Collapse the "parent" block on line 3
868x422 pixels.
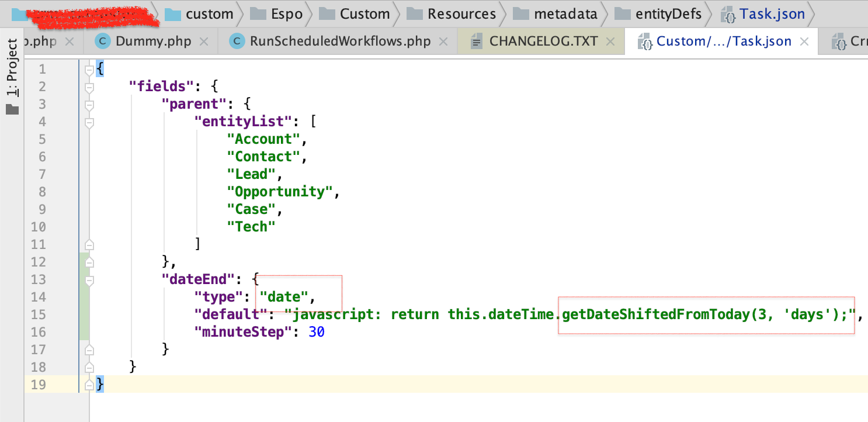click(x=89, y=105)
